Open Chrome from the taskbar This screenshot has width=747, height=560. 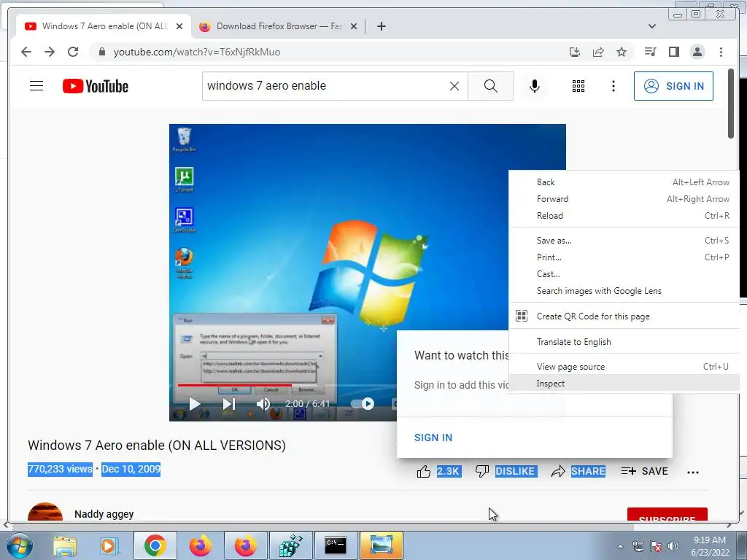155,545
